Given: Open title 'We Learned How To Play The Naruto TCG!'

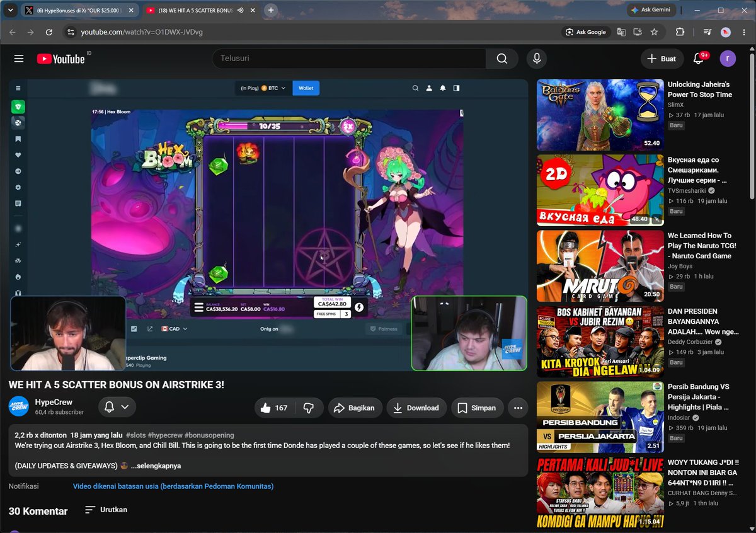Looking at the screenshot, I should (702, 246).
